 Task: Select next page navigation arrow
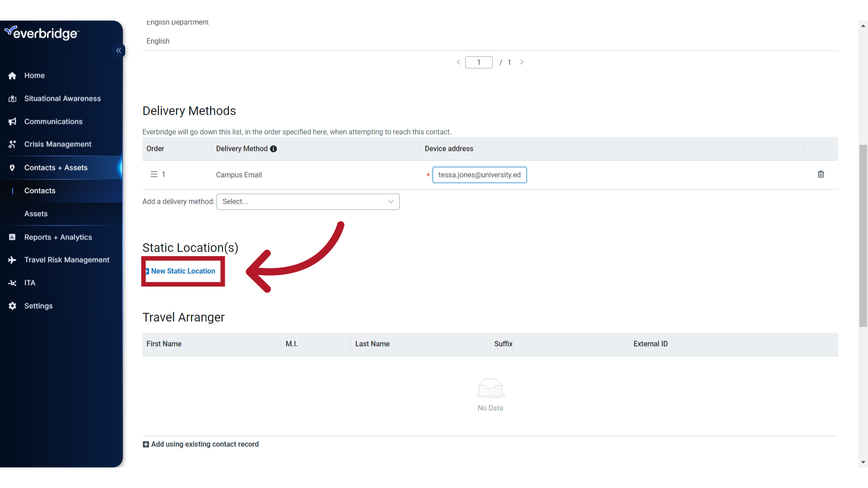522,62
